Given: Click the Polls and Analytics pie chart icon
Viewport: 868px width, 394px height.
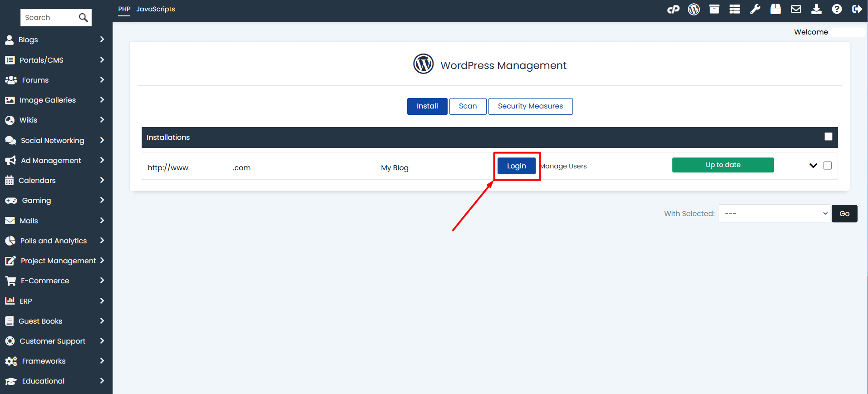Looking at the screenshot, I should pos(10,241).
